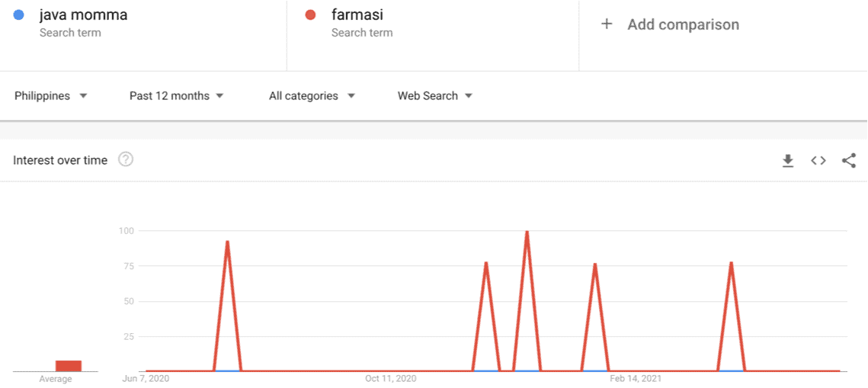
Task: Open the Web Search type dropdown
Action: (435, 96)
